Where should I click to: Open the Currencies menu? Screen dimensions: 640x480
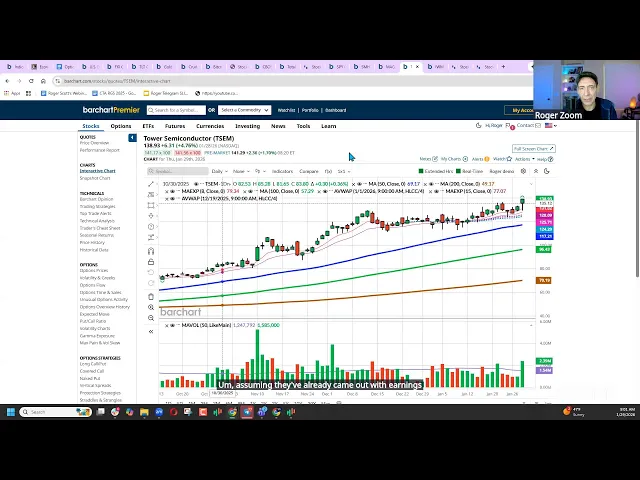(x=210, y=126)
